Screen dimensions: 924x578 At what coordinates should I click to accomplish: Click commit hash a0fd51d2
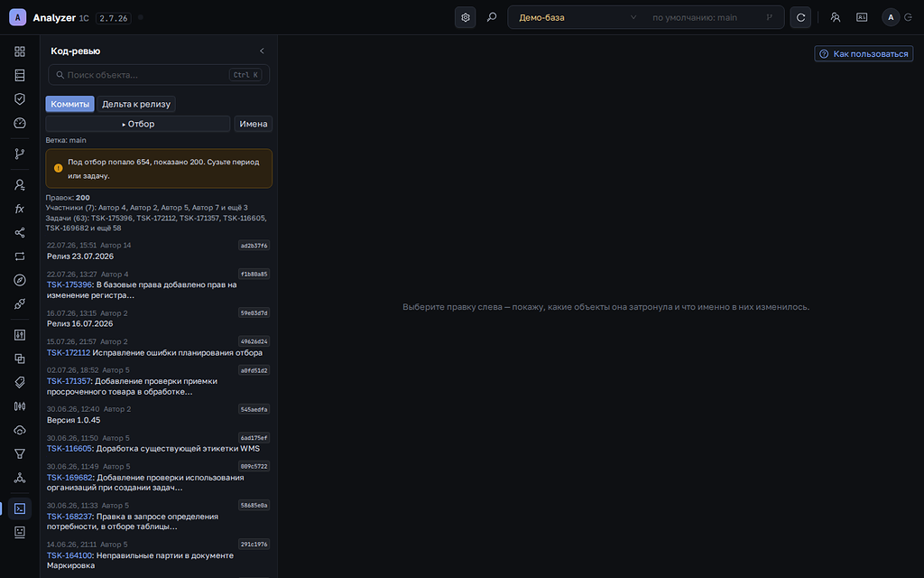(x=254, y=370)
